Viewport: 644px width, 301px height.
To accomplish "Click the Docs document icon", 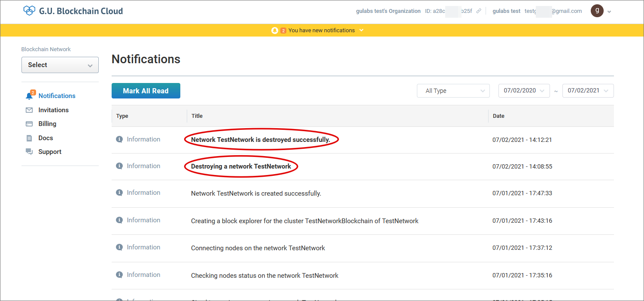I will coord(29,138).
